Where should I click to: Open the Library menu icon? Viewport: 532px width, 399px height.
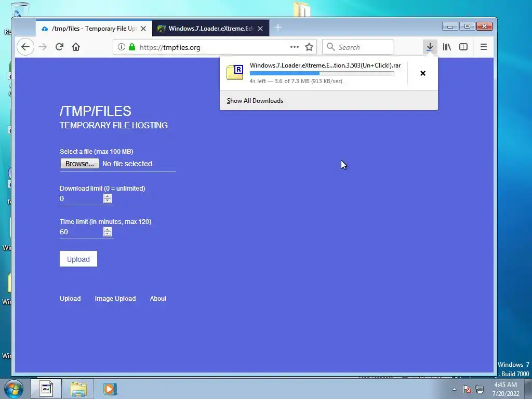click(447, 47)
